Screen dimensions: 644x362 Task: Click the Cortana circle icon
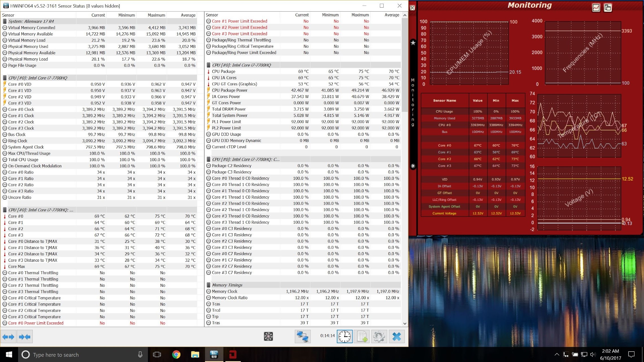[x=26, y=354]
